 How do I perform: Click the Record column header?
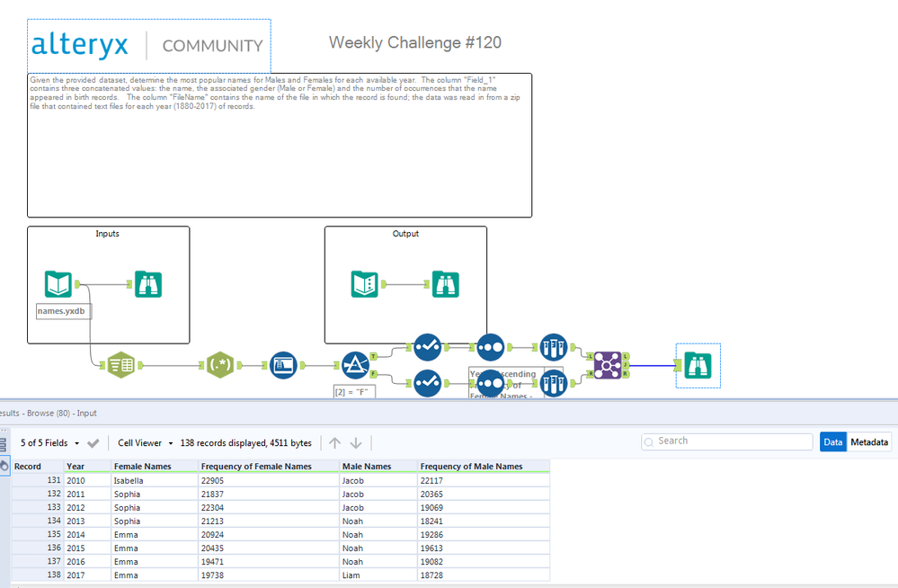tap(37, 466)
